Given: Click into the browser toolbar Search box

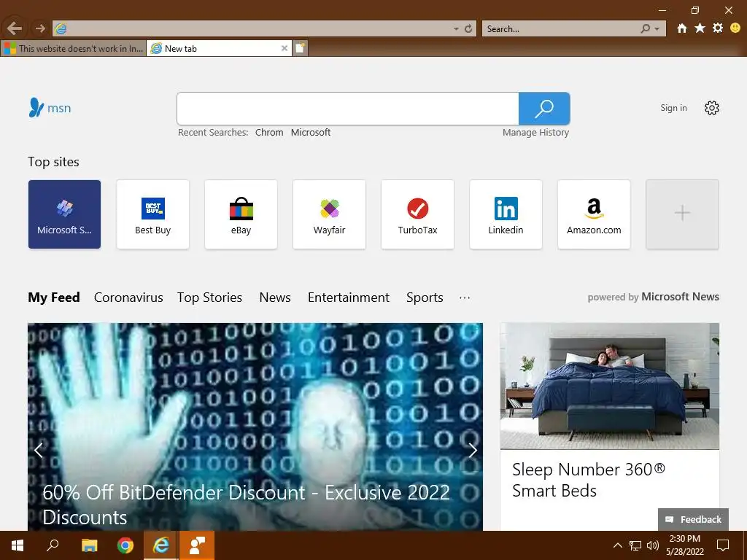Looking at the screenshot, I should pyautogui.click(x=560, y=28).
